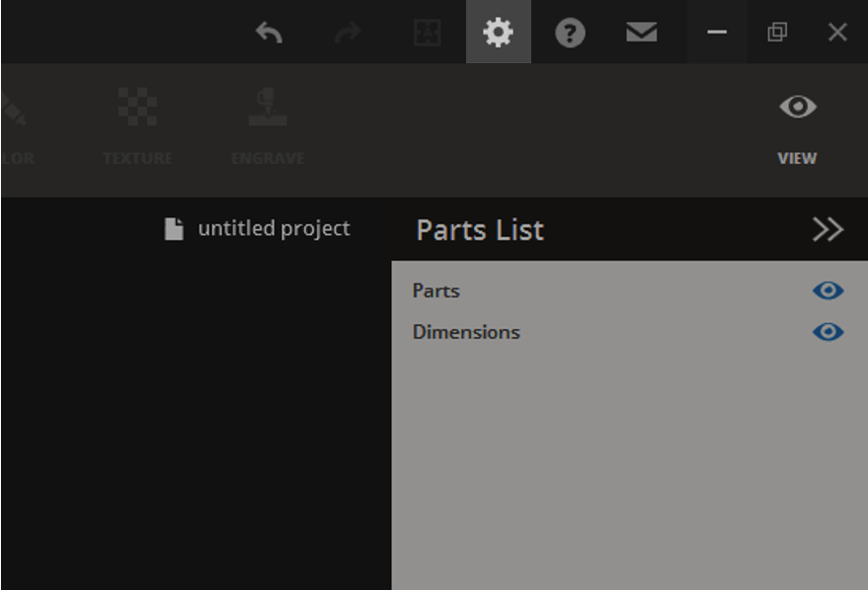Toggle the VIEW eye icon

point(797,107)
